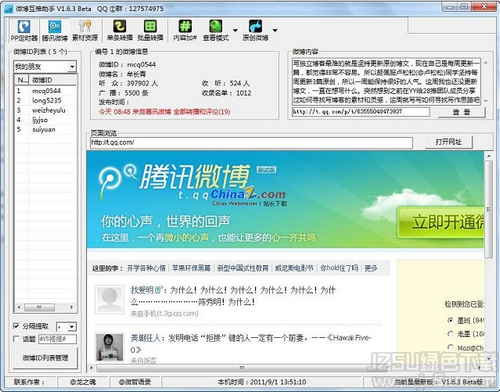
Task: Open the PP定时器 timer tool
Action: coord(24,31)
